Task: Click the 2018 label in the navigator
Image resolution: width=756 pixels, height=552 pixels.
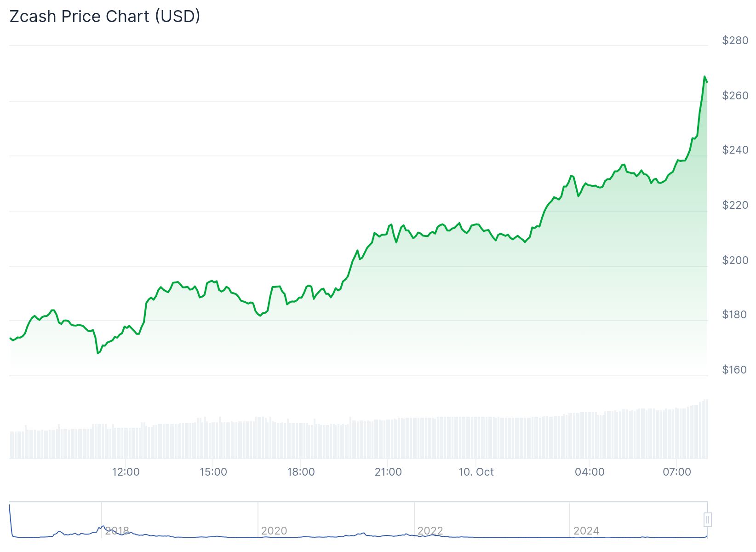Action: (117, 531)
